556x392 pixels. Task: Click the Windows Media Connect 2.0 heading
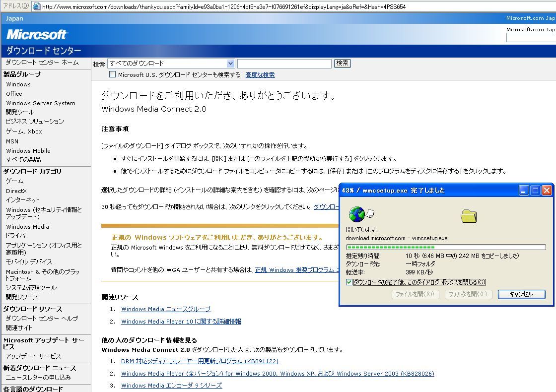click(154, 109)
